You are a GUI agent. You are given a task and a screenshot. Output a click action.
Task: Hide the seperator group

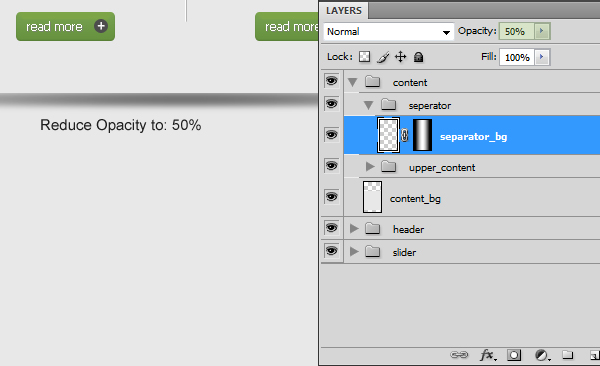pos(331,104)
